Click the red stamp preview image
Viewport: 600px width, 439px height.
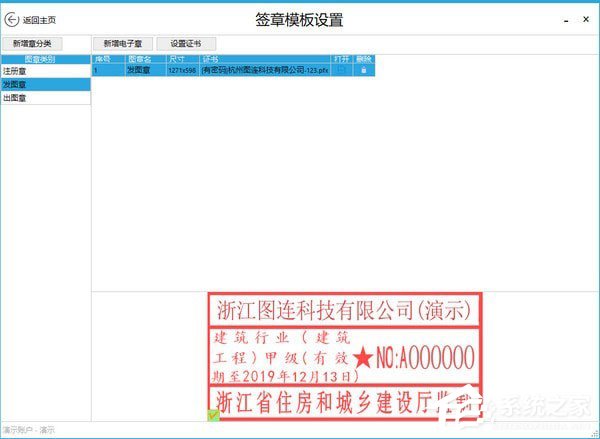point(345,356)
